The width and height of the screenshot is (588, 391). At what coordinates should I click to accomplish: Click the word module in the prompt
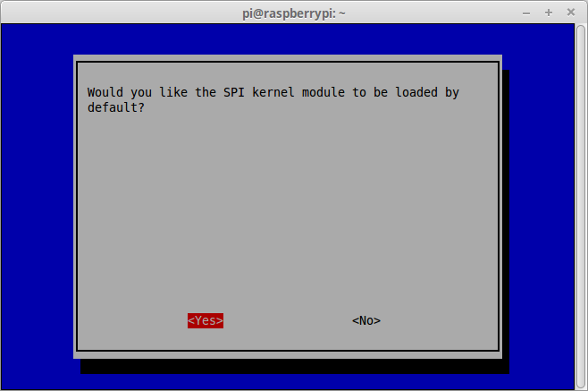(x=323, y=92)
